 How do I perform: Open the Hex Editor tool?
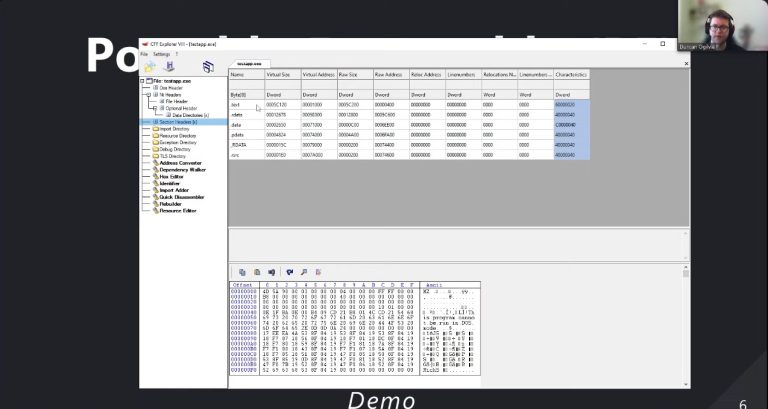(x=171, y=176)
